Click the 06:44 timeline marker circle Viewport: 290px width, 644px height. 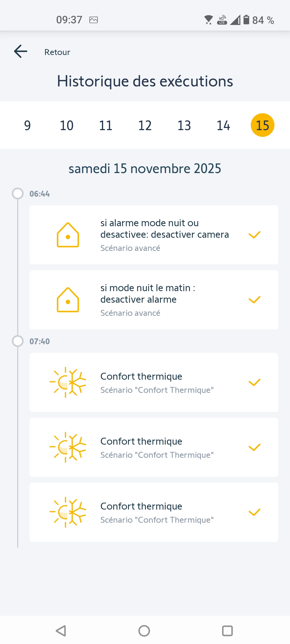click(x=18, y=193)
